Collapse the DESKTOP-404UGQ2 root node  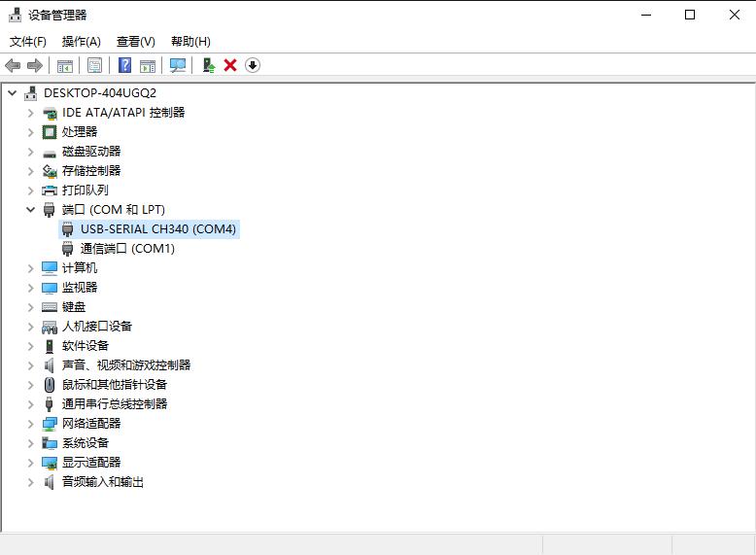click(x=13, y=93)
